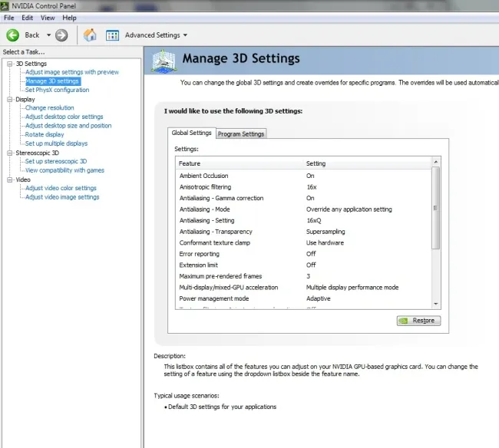Collapse the Stereoscopic 3D tree node
The width and height of the screenshot is (499, 448).
tap(9, 153)
